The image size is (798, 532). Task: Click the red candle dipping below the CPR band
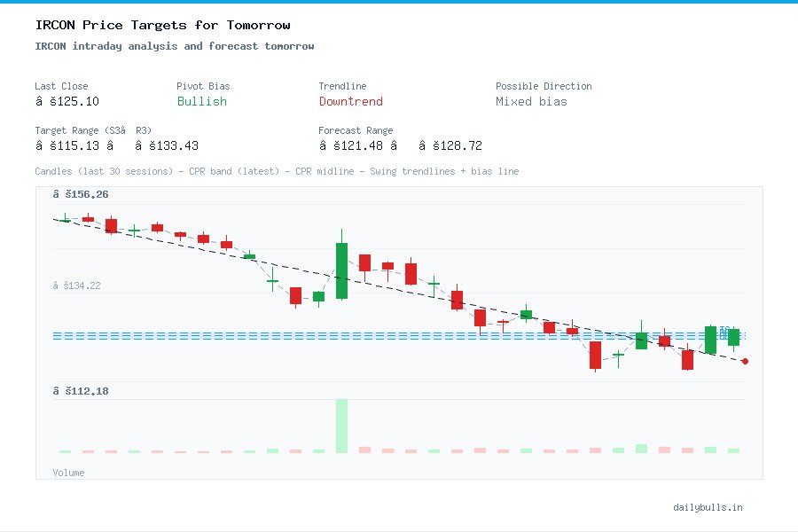click(595, 355)
